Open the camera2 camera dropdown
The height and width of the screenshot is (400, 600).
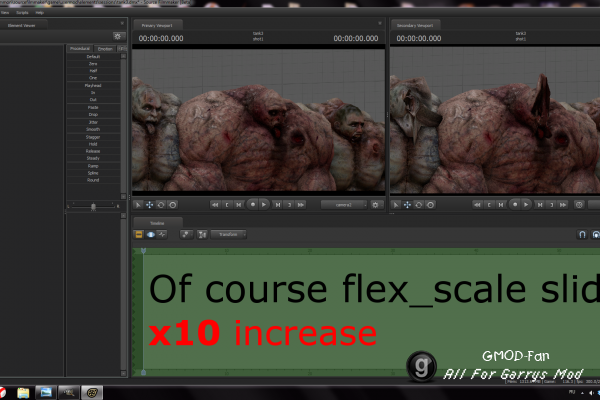pyautogui.click(x=344, y=205)
